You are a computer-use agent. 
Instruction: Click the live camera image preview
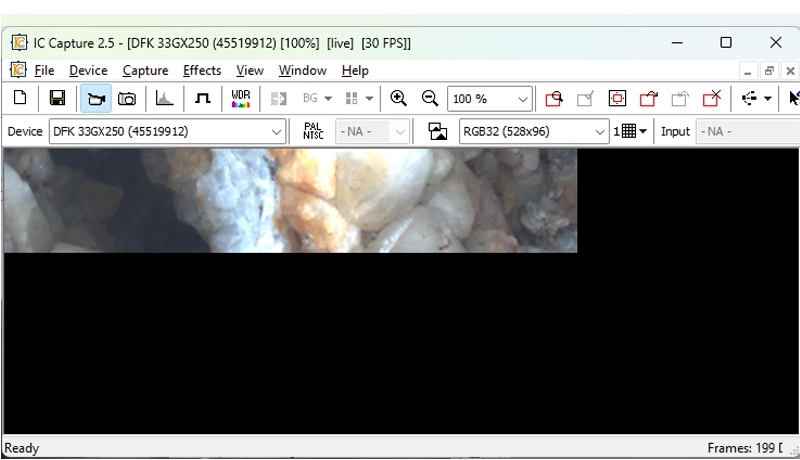(x=290, y=200)
